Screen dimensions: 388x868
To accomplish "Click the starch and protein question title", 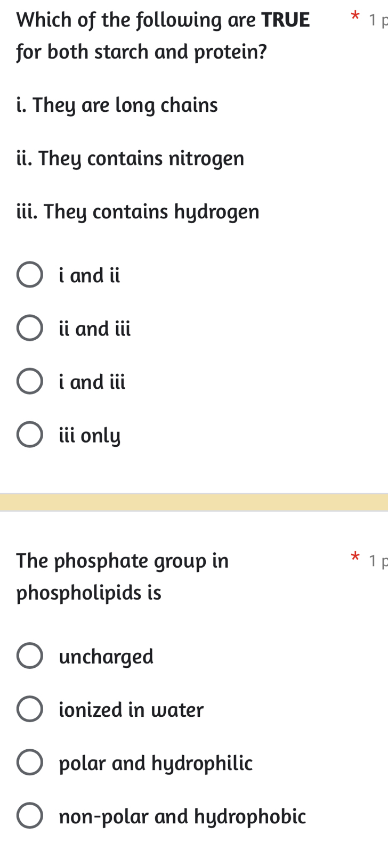I will click(x=160, y=35).
